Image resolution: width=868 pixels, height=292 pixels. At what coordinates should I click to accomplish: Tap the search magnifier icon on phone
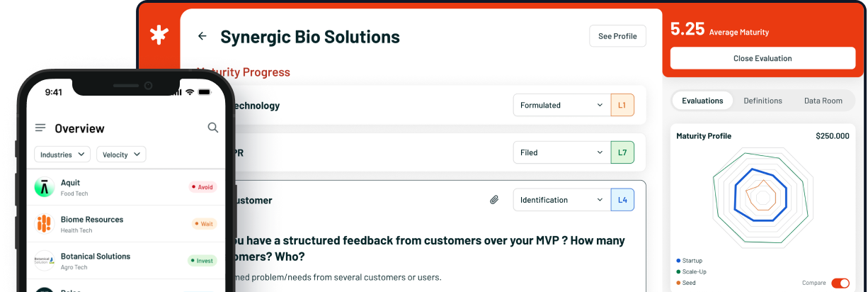pos(212,128)
